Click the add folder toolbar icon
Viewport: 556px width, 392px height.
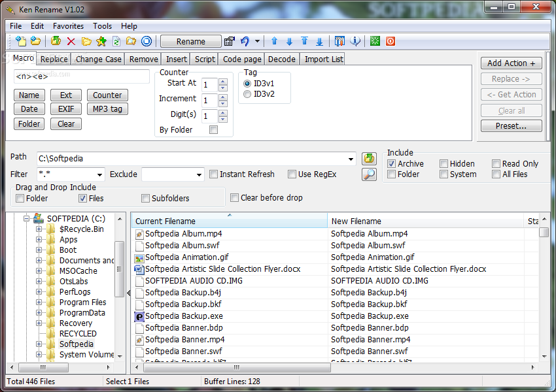[x=35, y=41]
